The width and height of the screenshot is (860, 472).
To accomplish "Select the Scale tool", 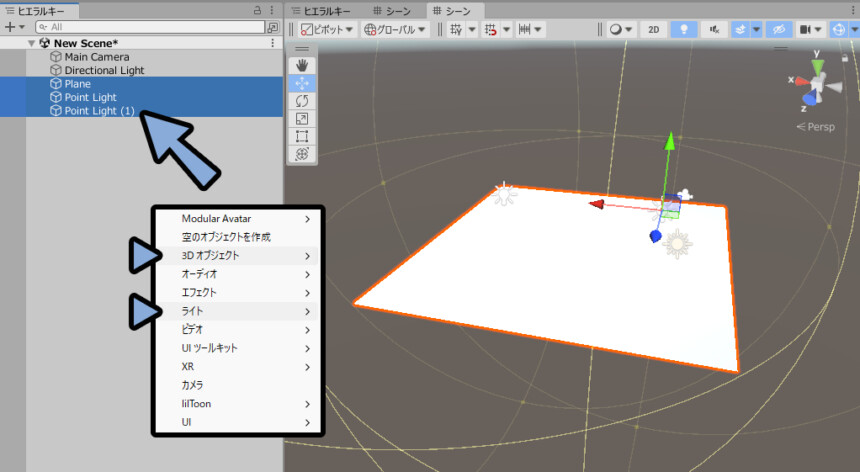I will point(302,118).
